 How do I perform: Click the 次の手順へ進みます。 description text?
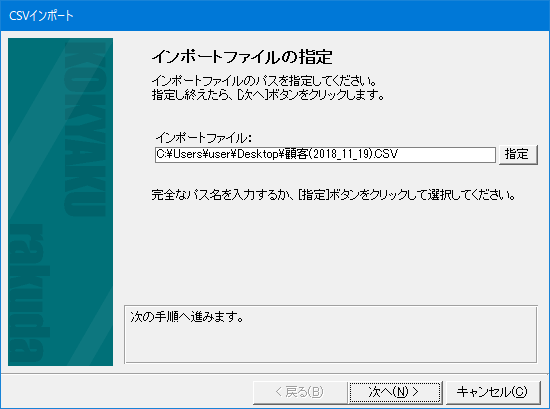[x=187, y=317]
